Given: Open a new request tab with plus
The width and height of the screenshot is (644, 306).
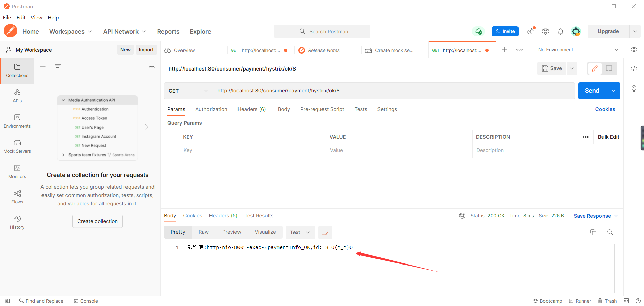Looking at the screenshot, I should [504, 50].
